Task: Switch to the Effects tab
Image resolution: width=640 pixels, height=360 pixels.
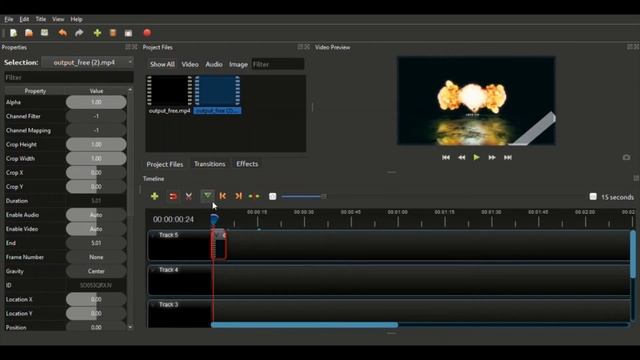Action: [247, 164]
